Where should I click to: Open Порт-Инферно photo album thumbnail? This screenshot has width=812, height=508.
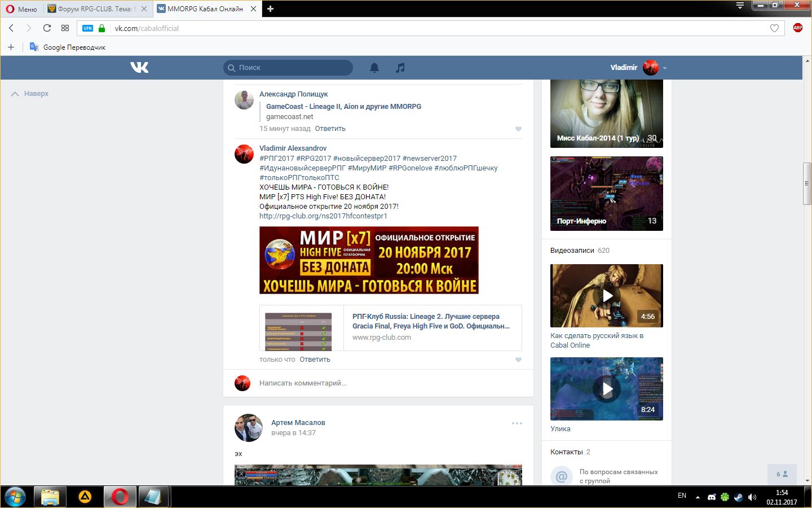(x=606, y=193)
